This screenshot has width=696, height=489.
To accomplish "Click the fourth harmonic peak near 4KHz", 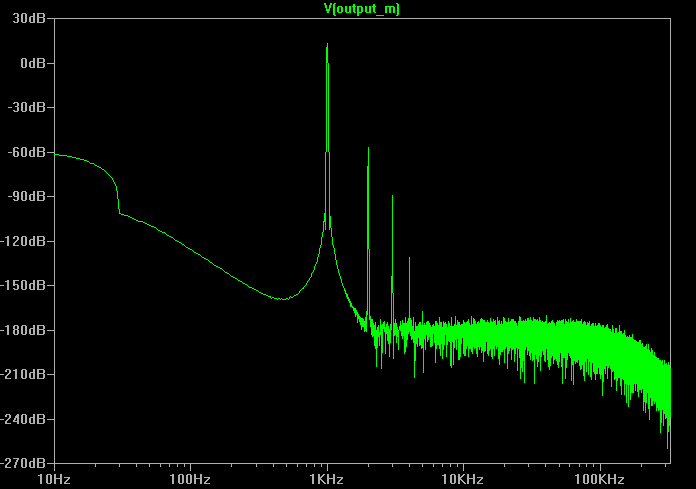I will pyautogui.click(x=409, y=258).
